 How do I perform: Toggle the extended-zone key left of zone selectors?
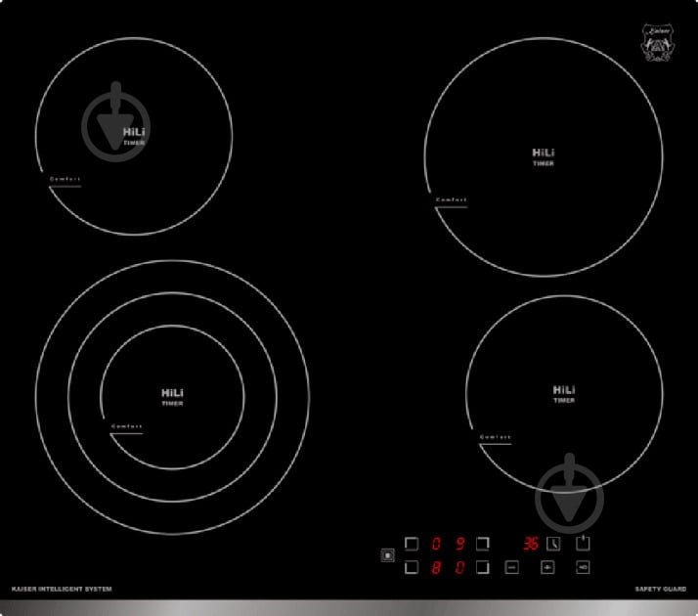[x=388, y=556]
